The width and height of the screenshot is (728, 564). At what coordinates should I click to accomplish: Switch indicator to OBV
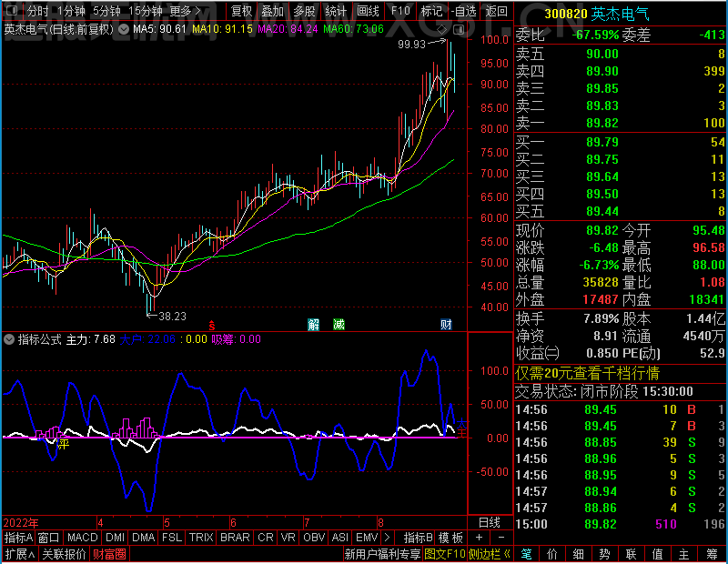point(314,538)
